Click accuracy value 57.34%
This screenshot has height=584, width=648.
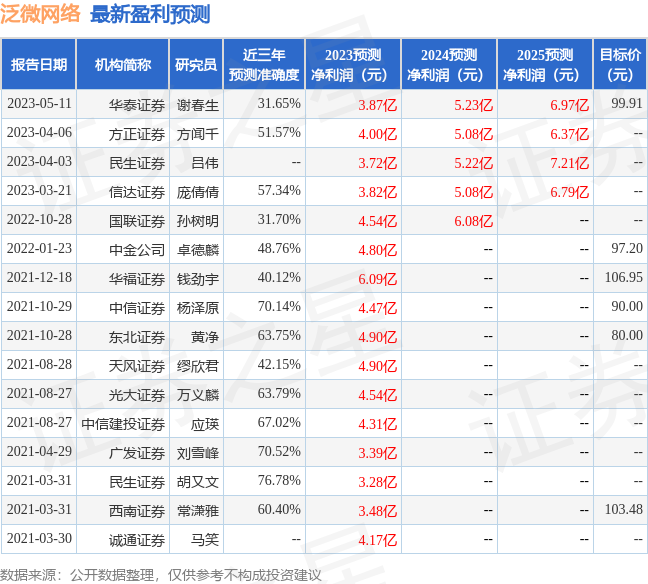tap(279, 191)
